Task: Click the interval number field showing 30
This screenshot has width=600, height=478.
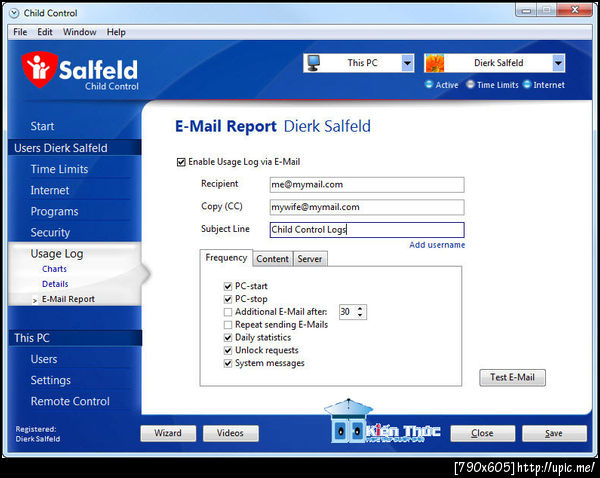Action: [x=348, y=312]
